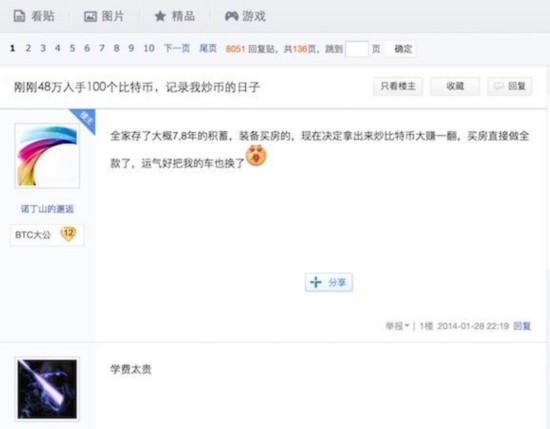
Task: Open the 看贴 tab with document icon
Action: (34, 16)
